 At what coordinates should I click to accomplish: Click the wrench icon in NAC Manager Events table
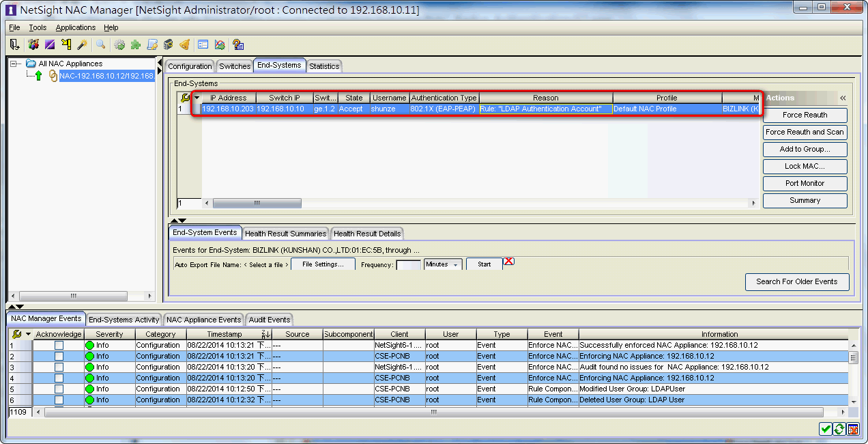coord(17,334)
